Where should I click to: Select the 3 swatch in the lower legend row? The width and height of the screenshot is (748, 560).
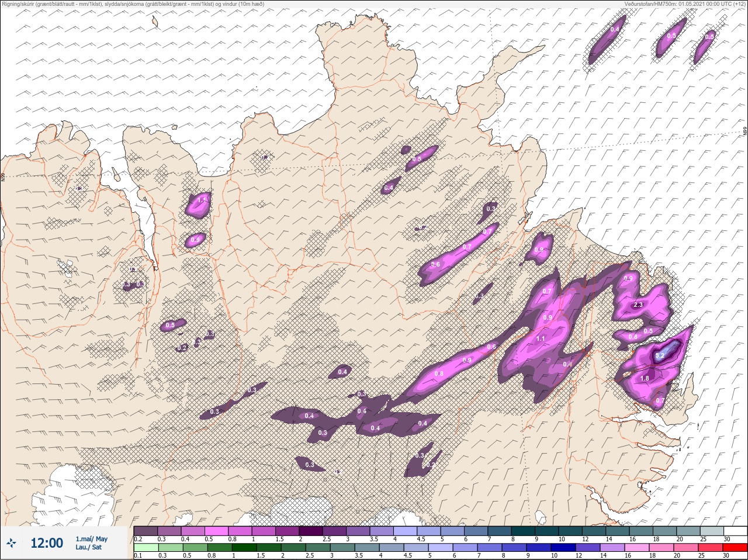pos(342,548)
